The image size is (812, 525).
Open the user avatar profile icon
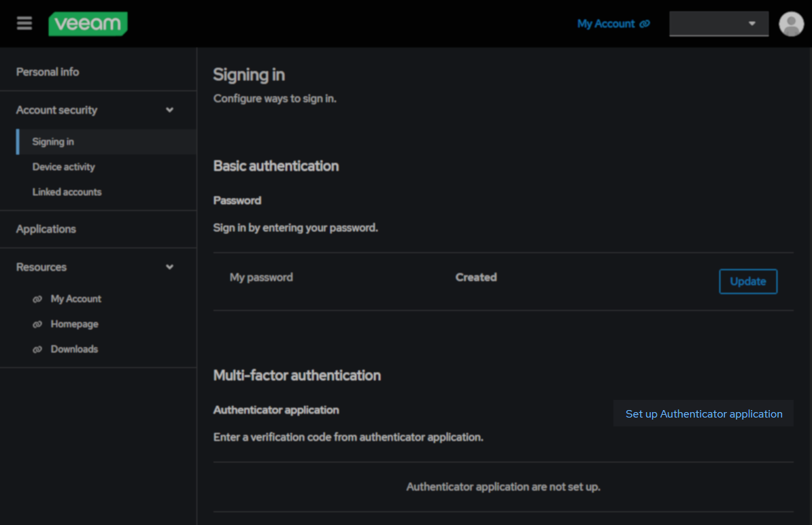click(791, 24)
